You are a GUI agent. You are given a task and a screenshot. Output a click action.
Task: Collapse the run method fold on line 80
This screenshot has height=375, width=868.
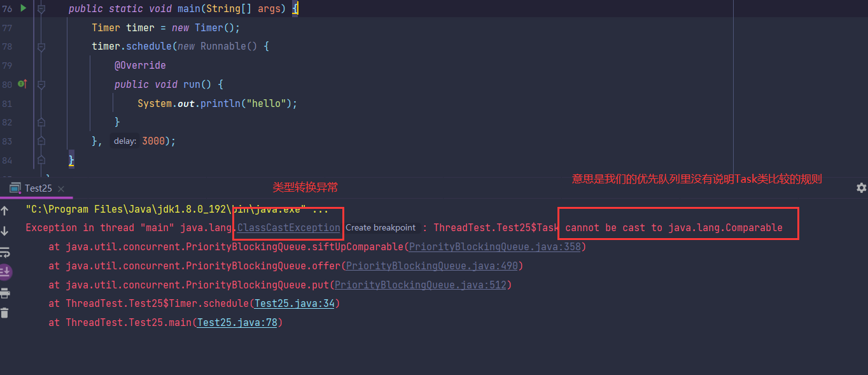point(41,84)
